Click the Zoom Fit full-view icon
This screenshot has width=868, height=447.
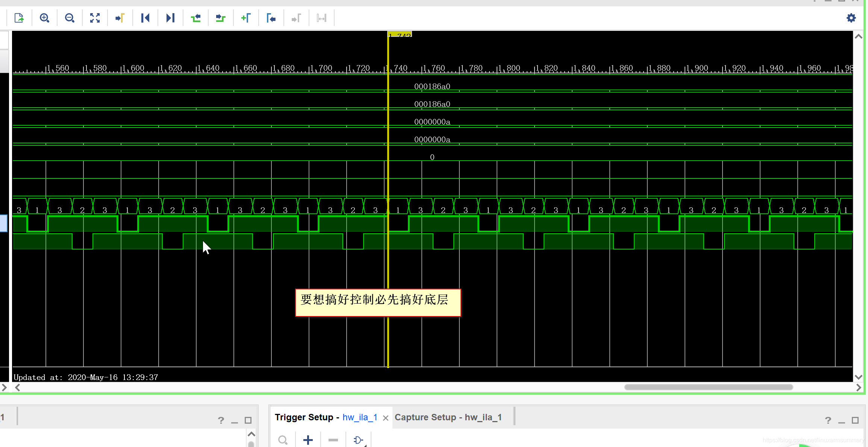pyautogui.click(x=95, y=18)
